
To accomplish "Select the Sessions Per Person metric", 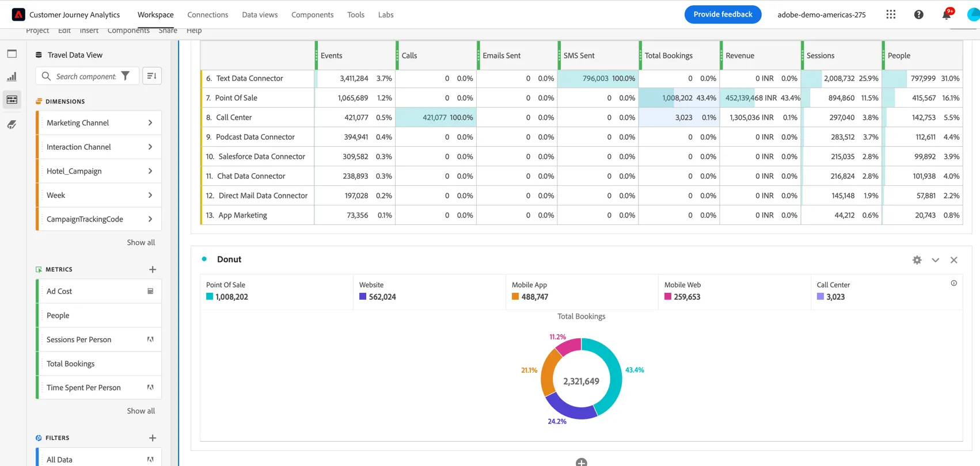I will coord(98,339).
